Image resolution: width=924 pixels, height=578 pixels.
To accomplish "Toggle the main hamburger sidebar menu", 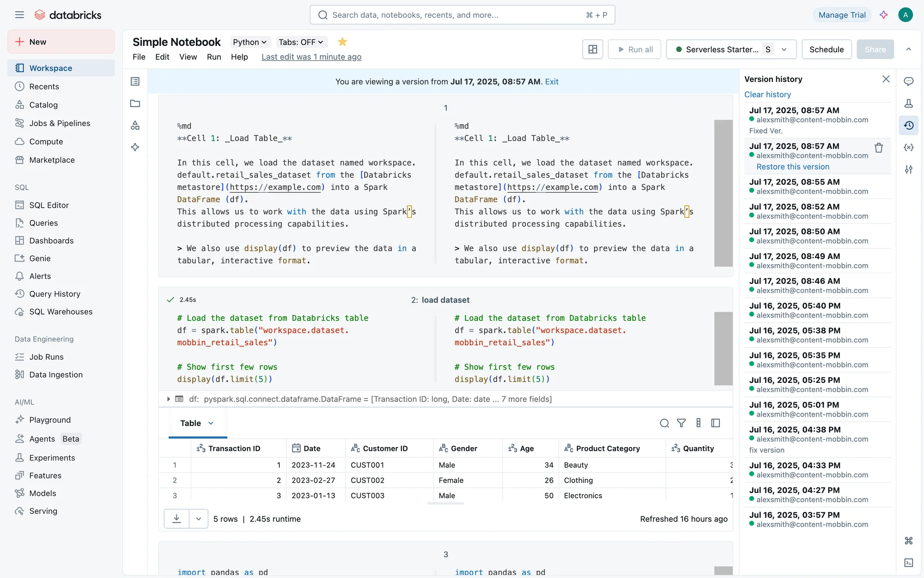I will [19, 15].
